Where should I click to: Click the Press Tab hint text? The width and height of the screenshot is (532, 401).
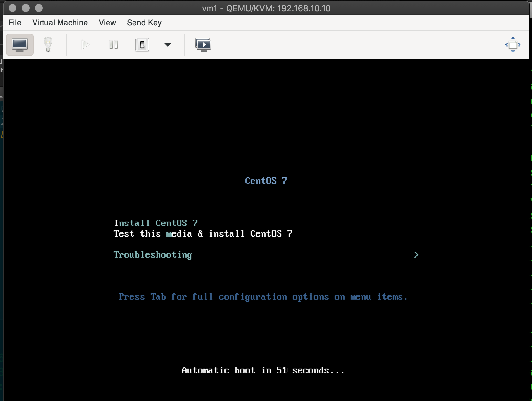(x=263, y=297)
